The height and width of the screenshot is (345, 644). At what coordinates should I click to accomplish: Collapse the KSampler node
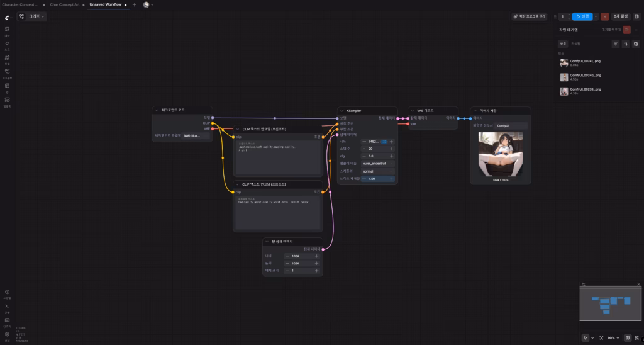[342, 110]
